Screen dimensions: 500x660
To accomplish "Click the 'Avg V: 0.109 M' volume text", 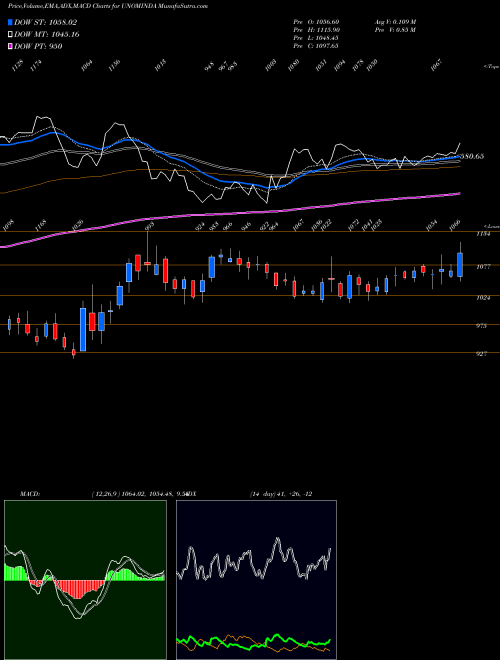I will [395, 22].
